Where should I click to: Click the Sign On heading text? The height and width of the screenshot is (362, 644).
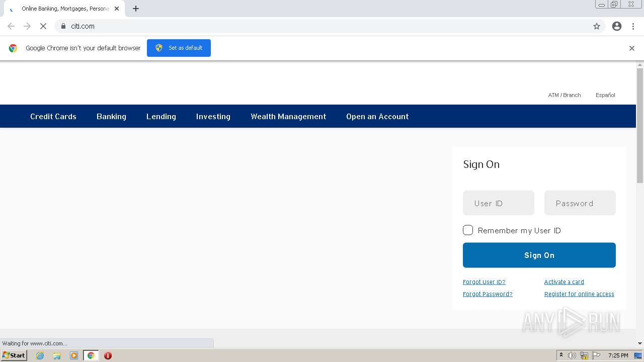click(x=481, y=164)
